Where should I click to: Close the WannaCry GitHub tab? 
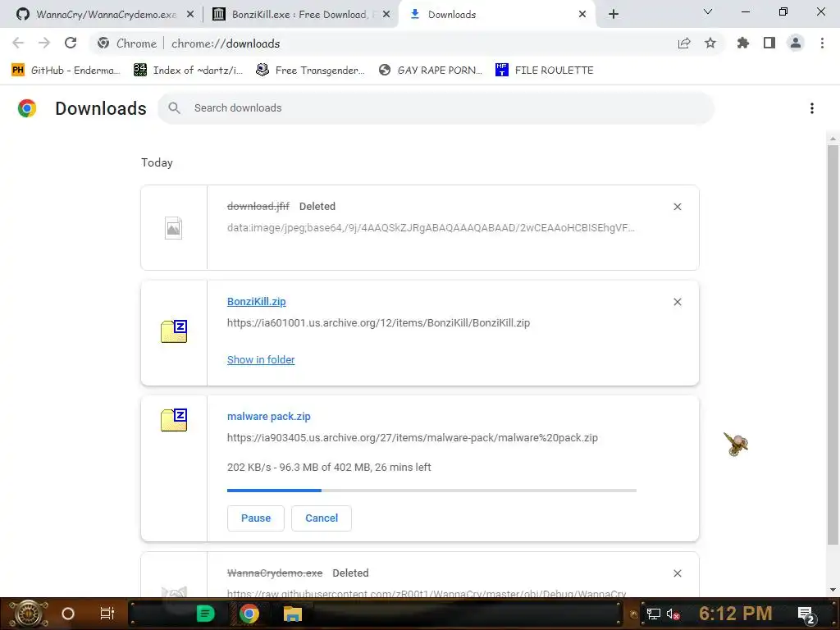[190, 15]
